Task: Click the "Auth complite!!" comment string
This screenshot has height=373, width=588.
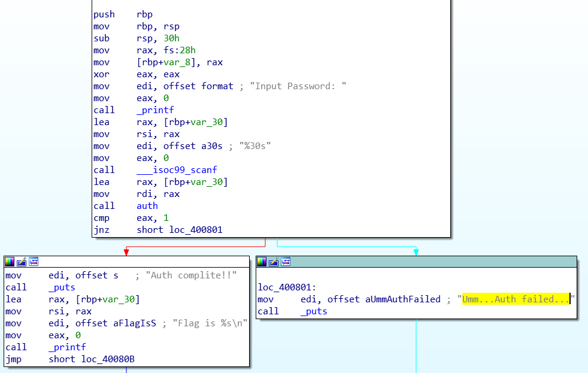Action: tap(191, 275)
